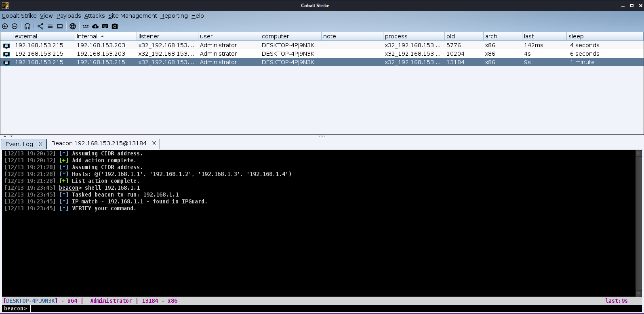Sort sessions by external column header
This screenshot has width=644, height=314.
44,36
